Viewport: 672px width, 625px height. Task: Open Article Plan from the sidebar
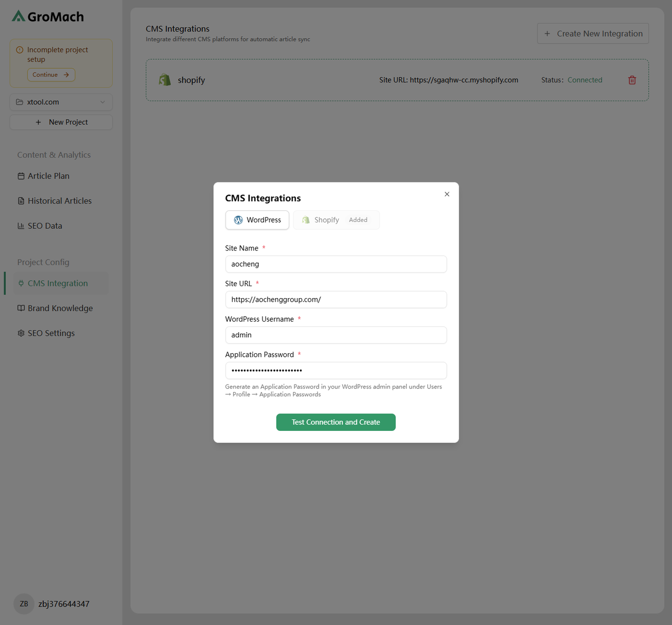(x=48, y=176)
